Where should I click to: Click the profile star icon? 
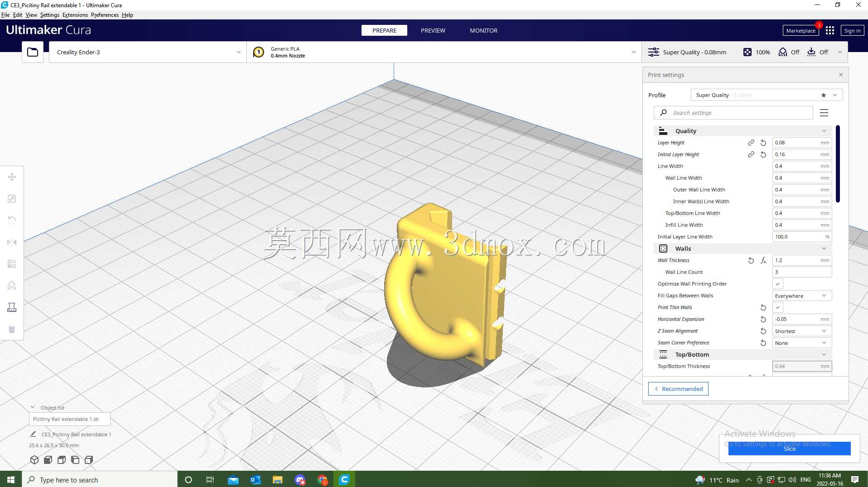(x=824, y=95)
